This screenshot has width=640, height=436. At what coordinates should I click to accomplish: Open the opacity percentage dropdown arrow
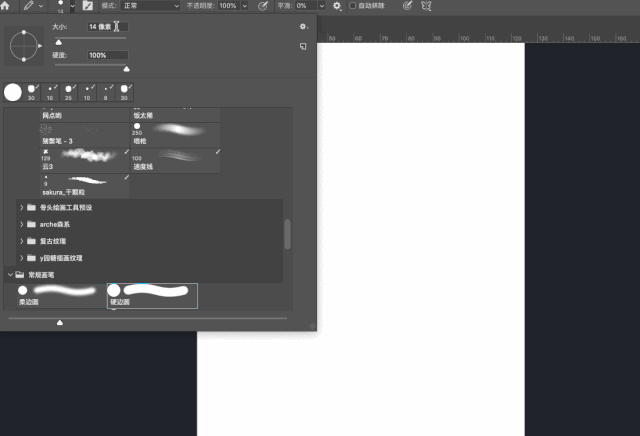[244, 6]
